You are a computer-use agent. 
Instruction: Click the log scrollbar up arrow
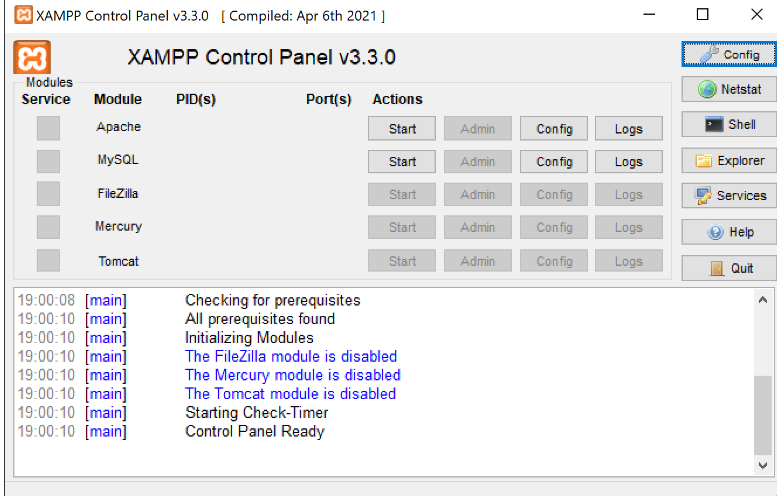pos(763,299)
